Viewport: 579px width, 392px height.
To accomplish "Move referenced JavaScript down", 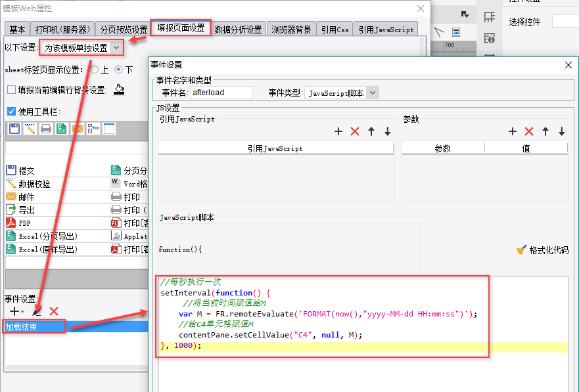I will 387,131.
